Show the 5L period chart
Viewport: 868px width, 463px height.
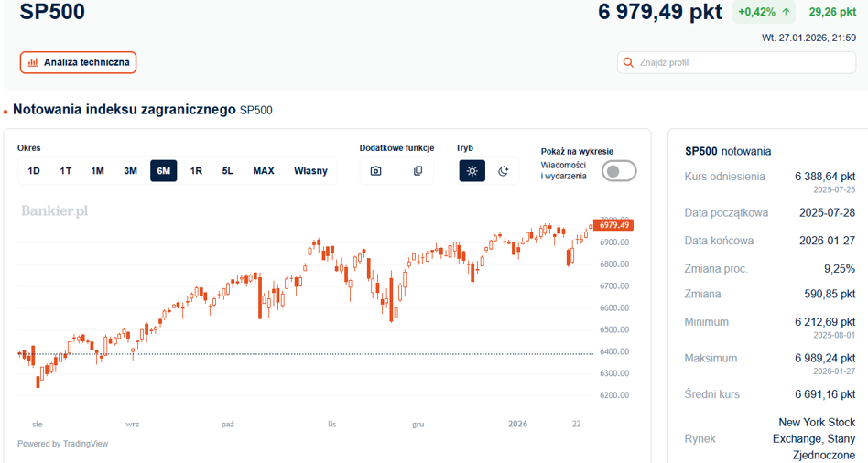click(227, 171)
